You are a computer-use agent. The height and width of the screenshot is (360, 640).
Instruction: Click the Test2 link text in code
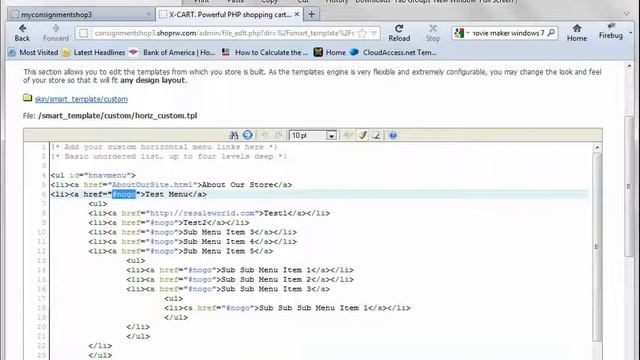[x=196, y=223]
